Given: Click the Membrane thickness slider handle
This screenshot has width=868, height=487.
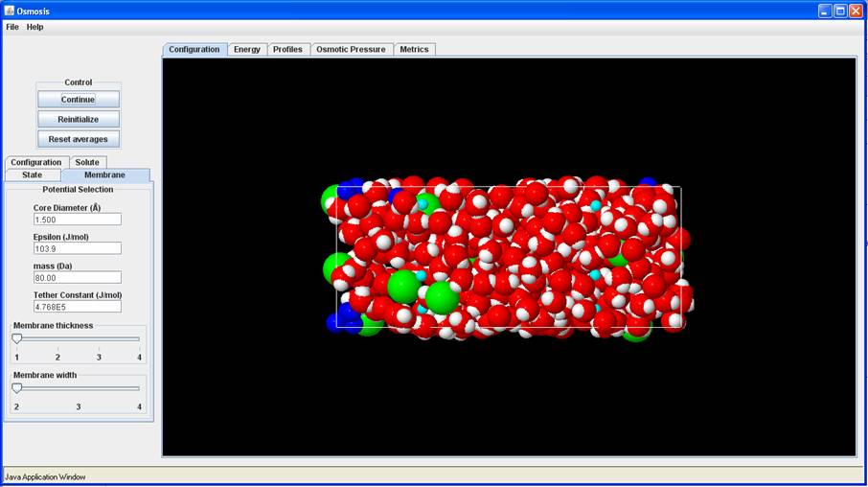Looking at the screenshot, I should click(17, 338).
